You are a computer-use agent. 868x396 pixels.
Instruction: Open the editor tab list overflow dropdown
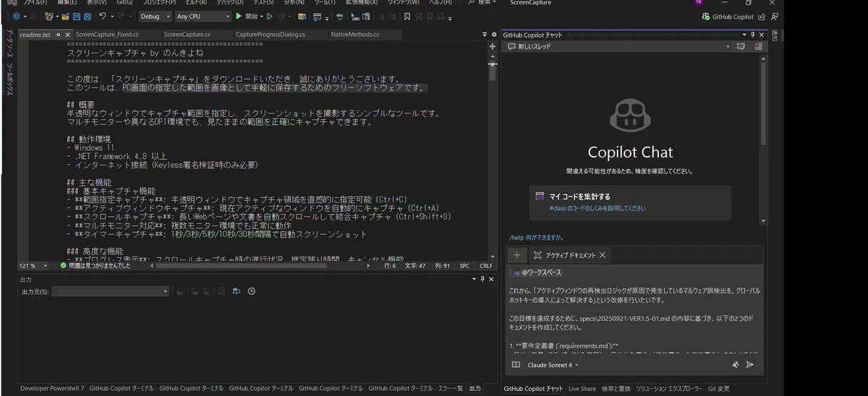tap(484, 34)
